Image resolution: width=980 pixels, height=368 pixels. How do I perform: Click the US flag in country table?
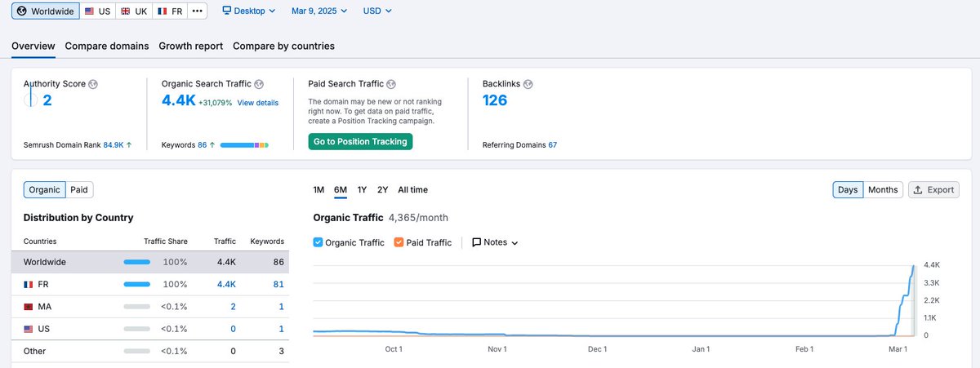(29, 329)
